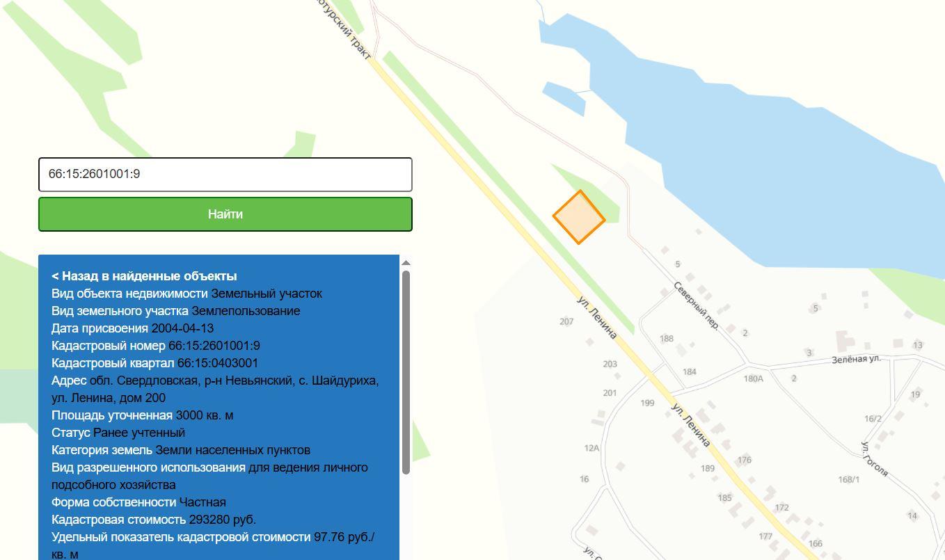Click house number 203 on the map

coord(610,364)
